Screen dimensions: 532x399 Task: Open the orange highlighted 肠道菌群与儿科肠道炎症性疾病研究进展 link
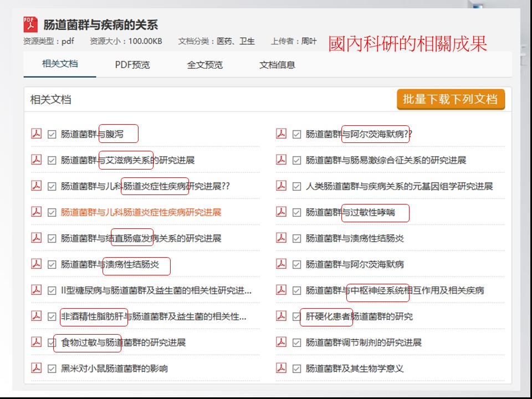pos(141,212)
